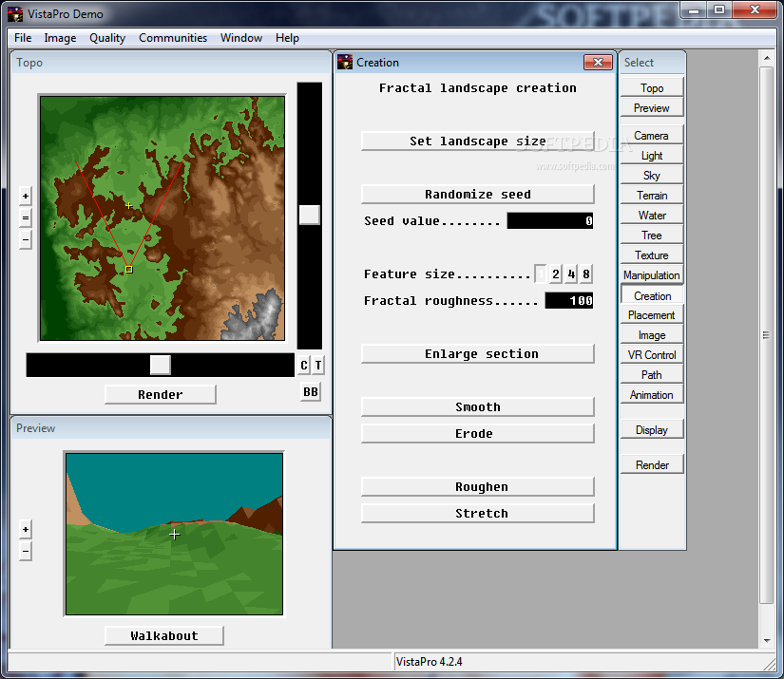Click the yellow target cross on Topo map
Viewport: 784px width, 679px height.
[129, 205]
